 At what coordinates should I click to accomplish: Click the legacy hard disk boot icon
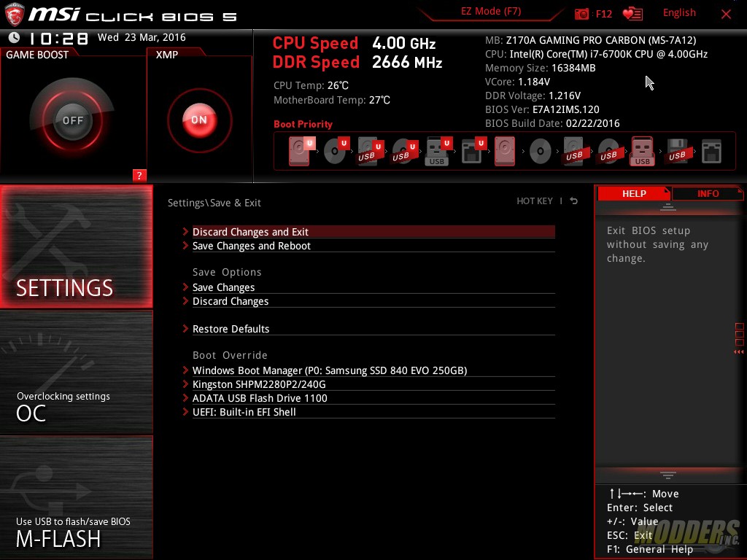pos(505,151)
